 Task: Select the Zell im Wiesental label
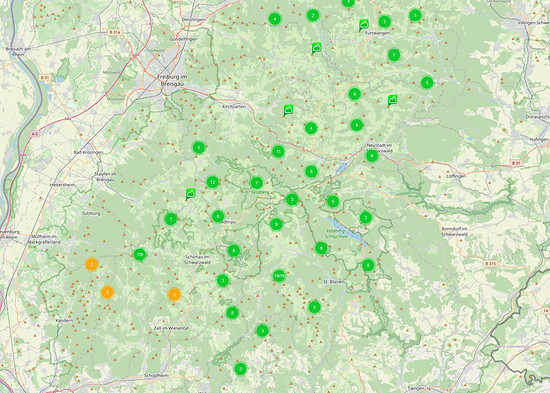pyautogui.click(x=171, y=328)
